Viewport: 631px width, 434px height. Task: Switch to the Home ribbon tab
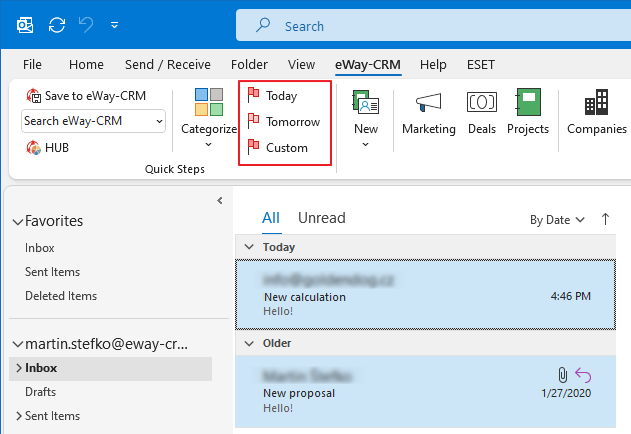[x=86, y=64]
